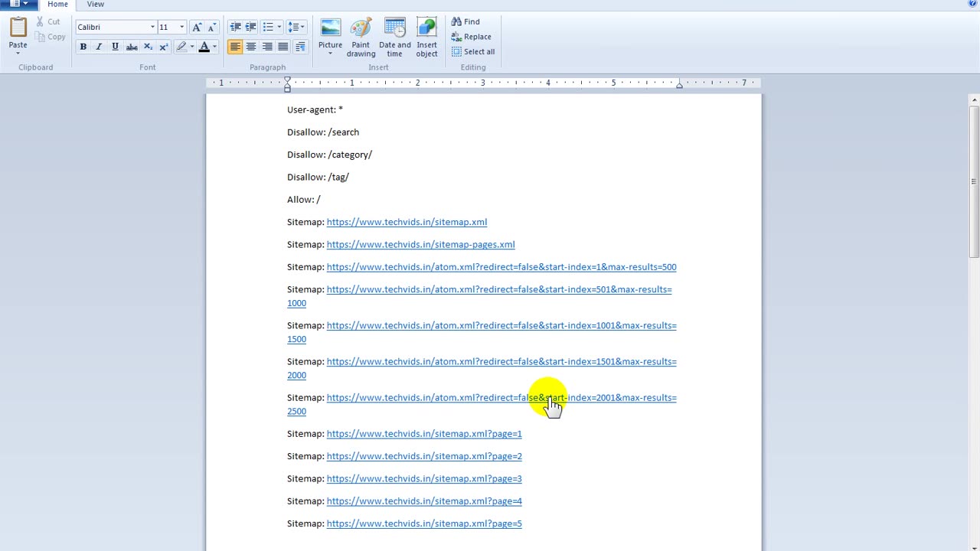This screenshot has width=980, height=551.
Task: Click the vertical scrollbar thumb
Action: pos(974,182)
